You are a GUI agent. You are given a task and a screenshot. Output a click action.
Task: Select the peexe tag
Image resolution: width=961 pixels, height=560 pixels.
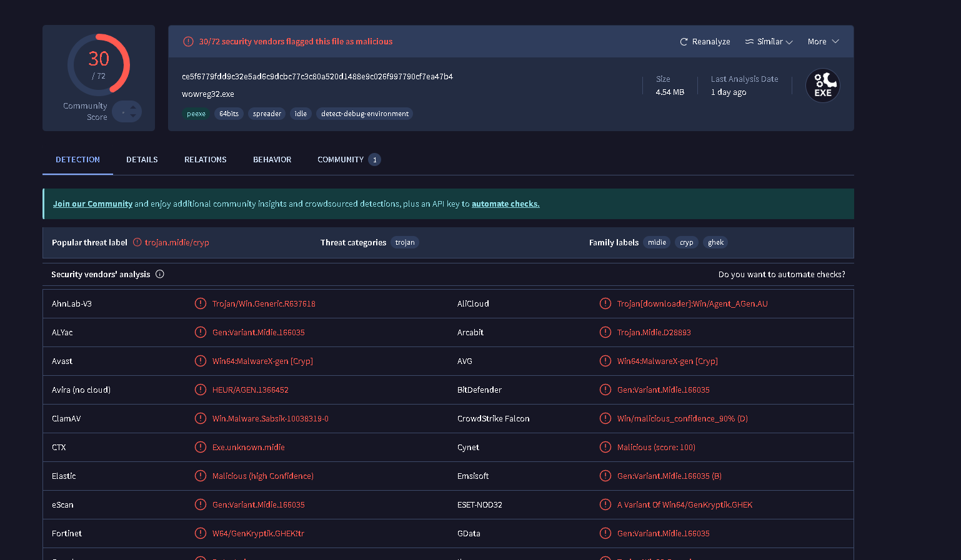click(196, 114)
